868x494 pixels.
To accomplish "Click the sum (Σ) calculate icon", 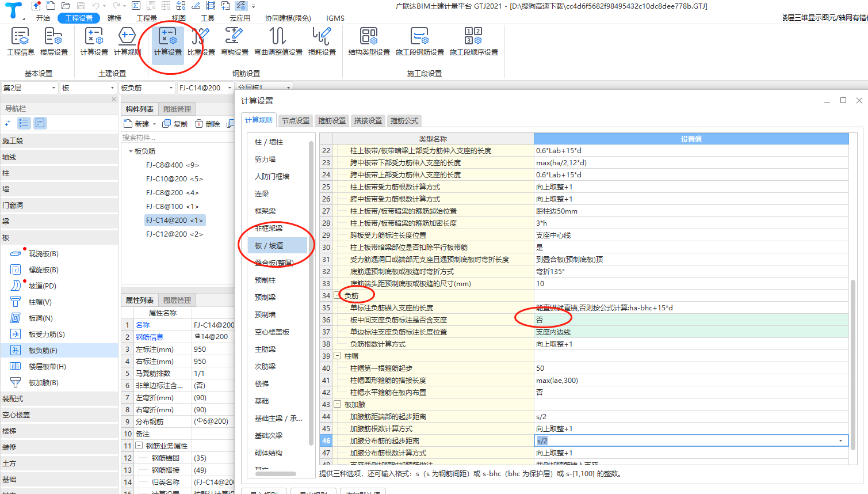I will tap(136, 6).
